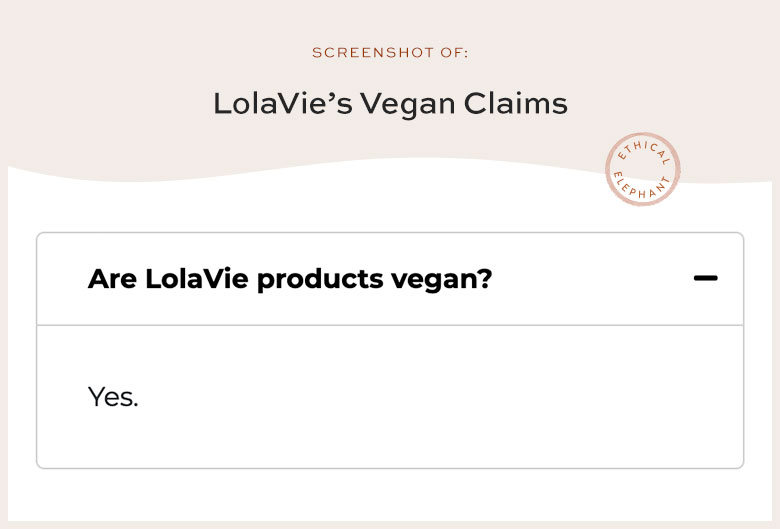Image resolution: width=780 pixels, height=529 pixels.
Task: Click the 'Are LolaVie products vegan?' question text
Action: (x=290, y=279)
